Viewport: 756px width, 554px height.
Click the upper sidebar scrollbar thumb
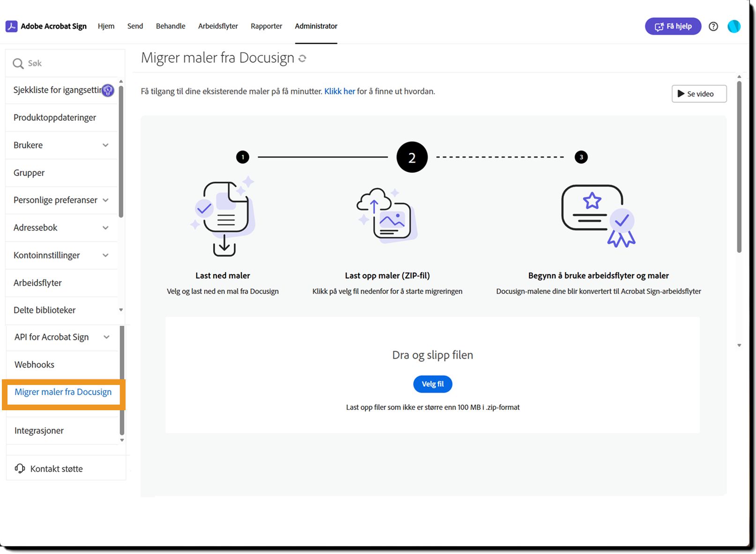point(121,151)
